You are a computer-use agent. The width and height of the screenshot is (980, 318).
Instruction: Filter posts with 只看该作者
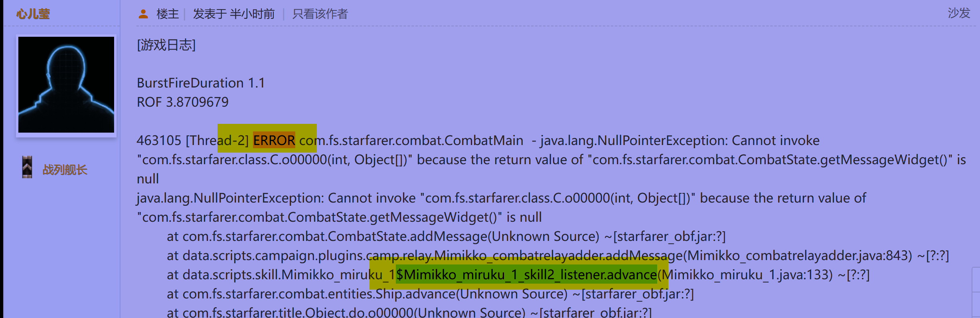[320, 14]
